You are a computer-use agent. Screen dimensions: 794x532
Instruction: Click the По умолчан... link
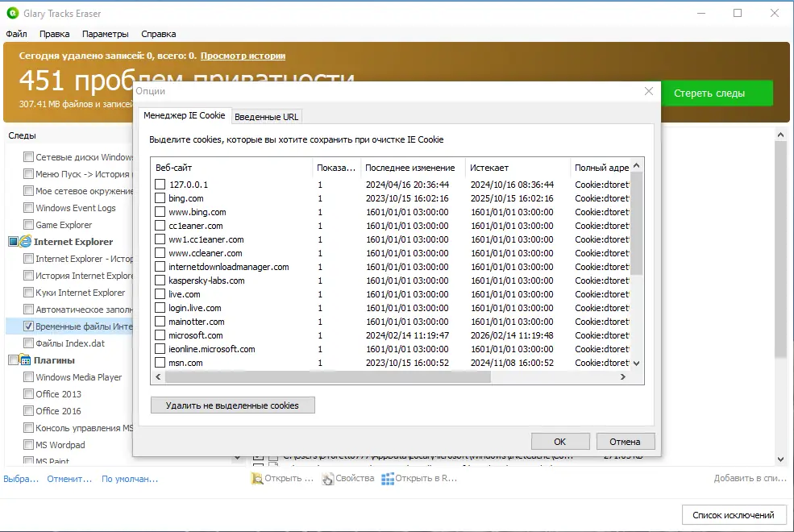tap(130, 479)
